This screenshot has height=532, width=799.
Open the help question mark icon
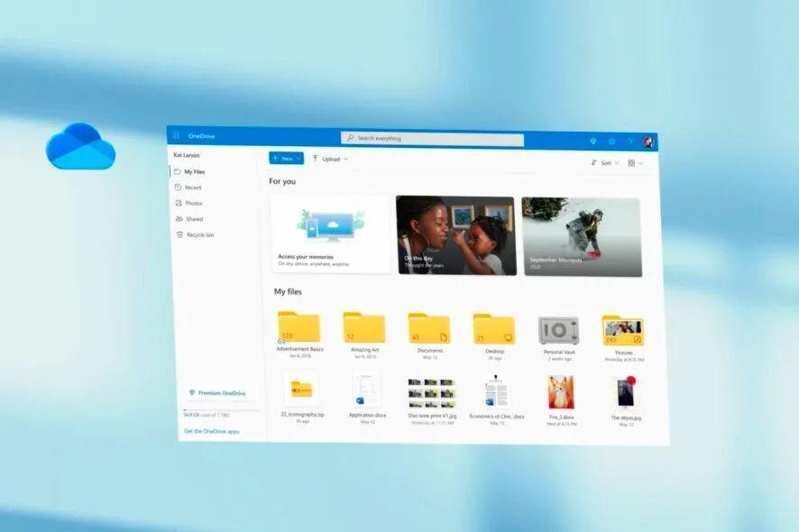point(629,142)
